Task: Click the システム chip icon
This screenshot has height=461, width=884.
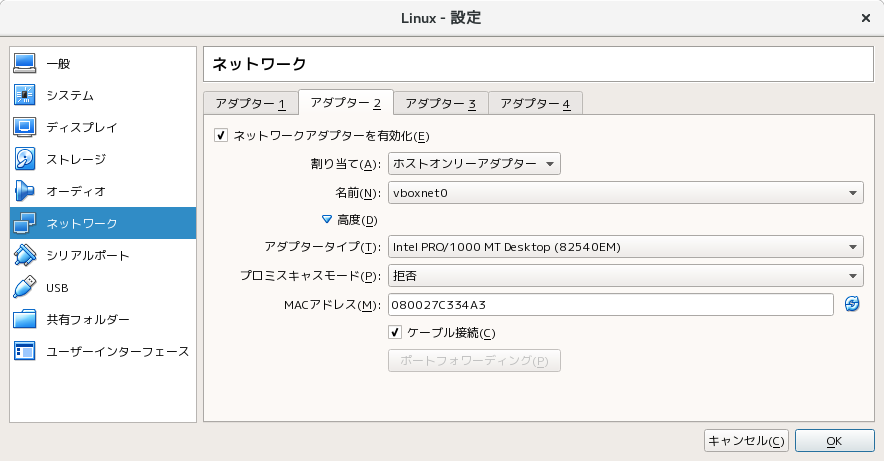Action: [x=25, y=95]
